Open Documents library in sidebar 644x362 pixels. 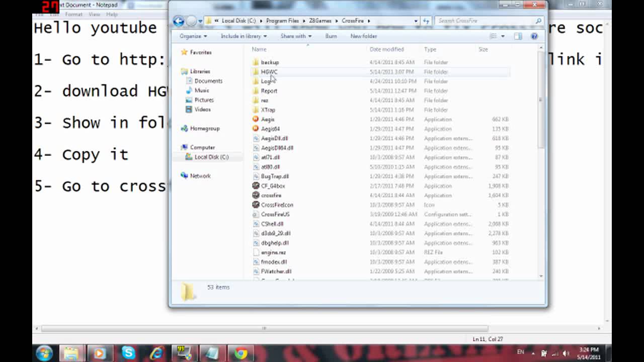(208, 81)
